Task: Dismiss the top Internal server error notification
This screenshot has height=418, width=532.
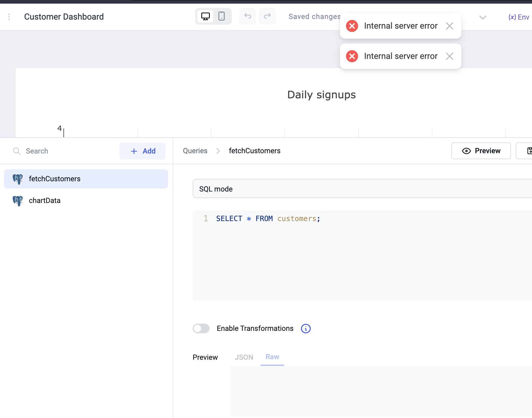Action: coord(450,26)
